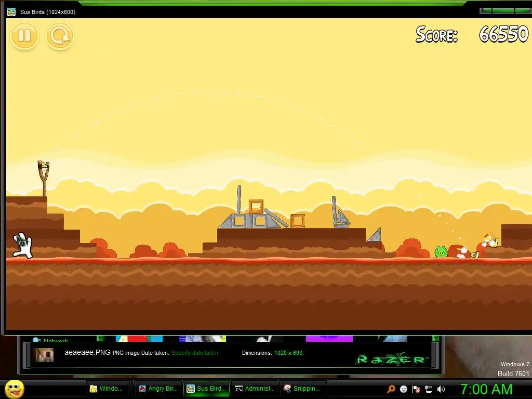
Task: Open the network tray icon
Action: click(429, 390)
